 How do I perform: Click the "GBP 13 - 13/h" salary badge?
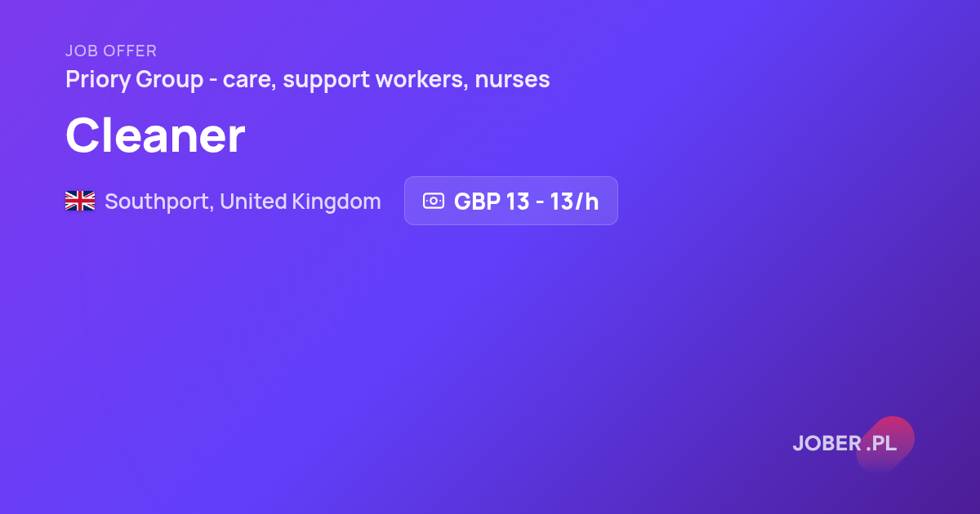pyautogui.click(x=511, y=201)
